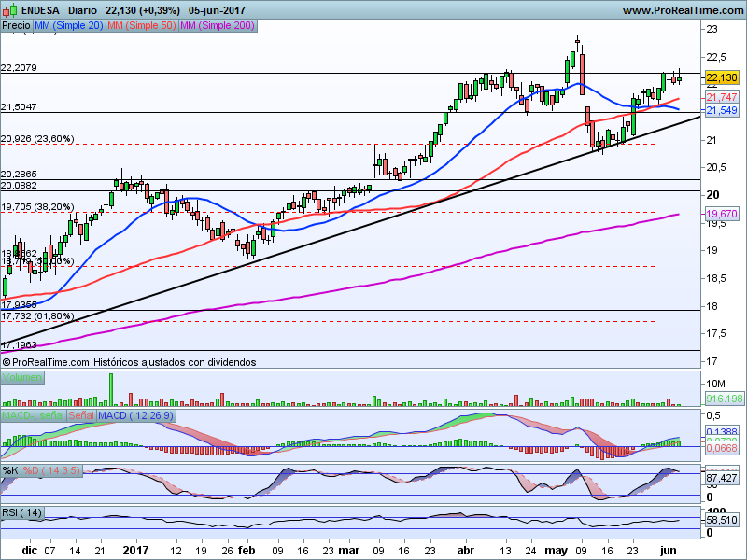This screenshot has width=747, height=560.
Task: Click the Volumen panel label
Action: [x=22, y=378]
